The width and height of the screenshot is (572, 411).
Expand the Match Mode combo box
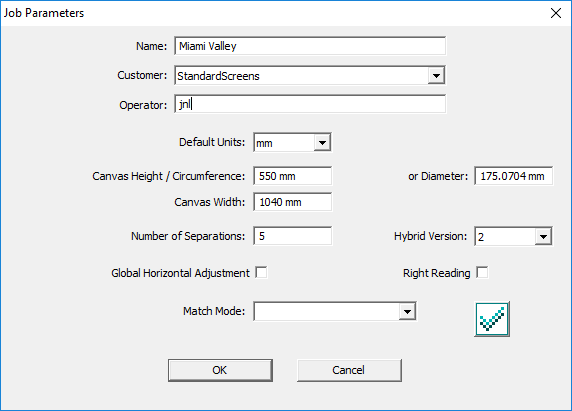[x=407, y=311]
